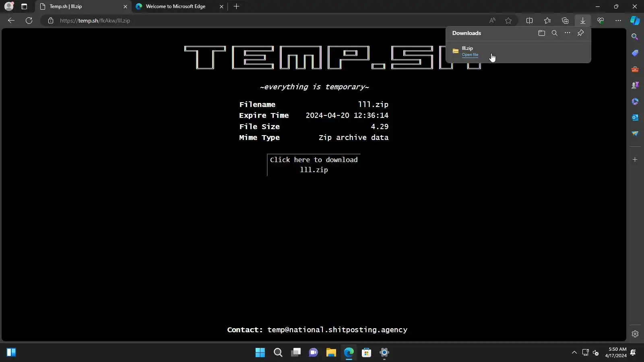644x362 pixels.
Task: Close the Temp.sh tab
Action: pos(125,6)
